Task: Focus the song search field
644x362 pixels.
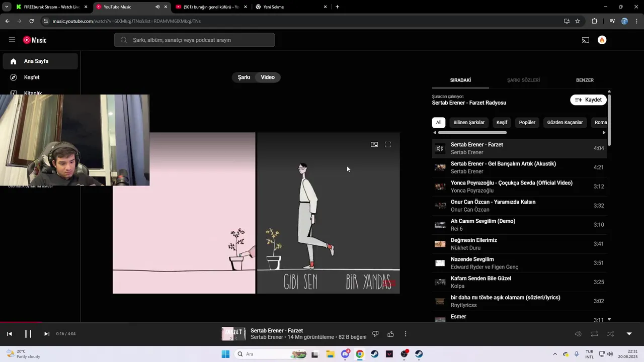Action: click(x=194, y=40)
